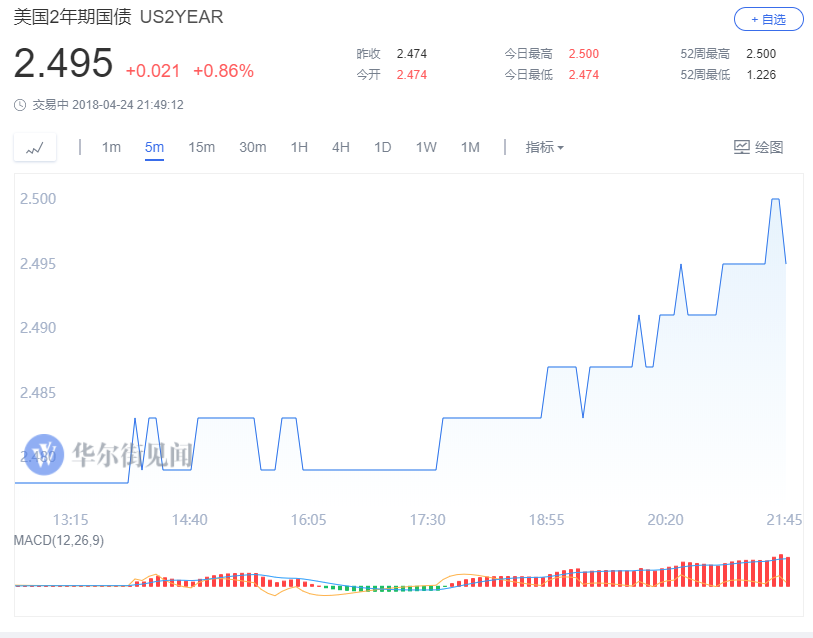Click the 52周最高 value 2.500
Screen dimensions: 813x638
tap(761, 54)
